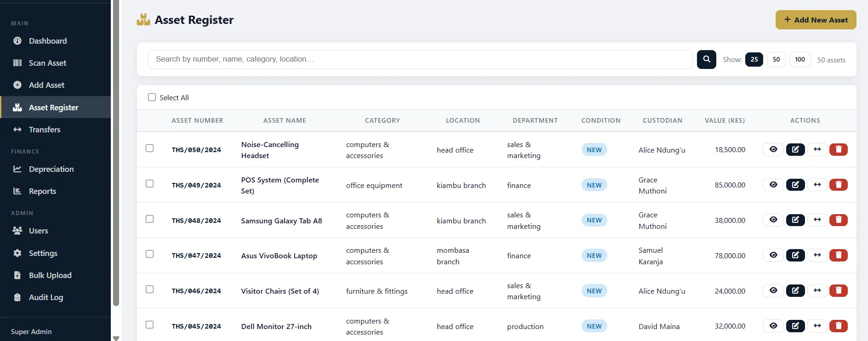The width and height of the screenshot is (868, 341).
Task: Click the mombasa branch location cell
Action: (453, 256)
